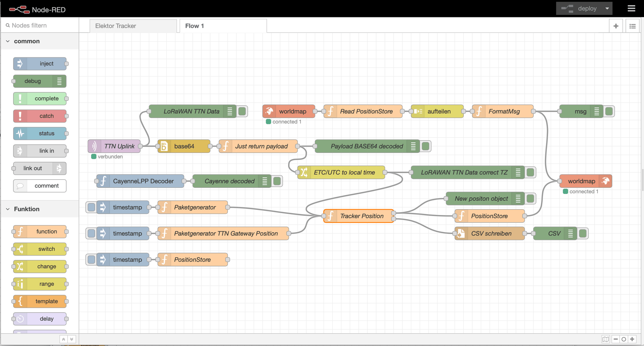This screenshot has height=346, width=644.
Task: Open the list of flows icon
Action: tap(632, 26)
